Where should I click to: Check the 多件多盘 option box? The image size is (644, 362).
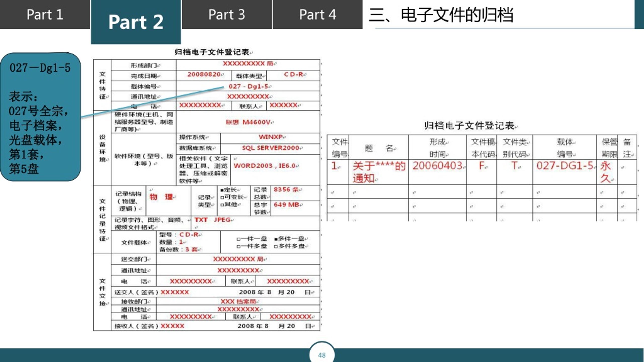click(276, 246)
